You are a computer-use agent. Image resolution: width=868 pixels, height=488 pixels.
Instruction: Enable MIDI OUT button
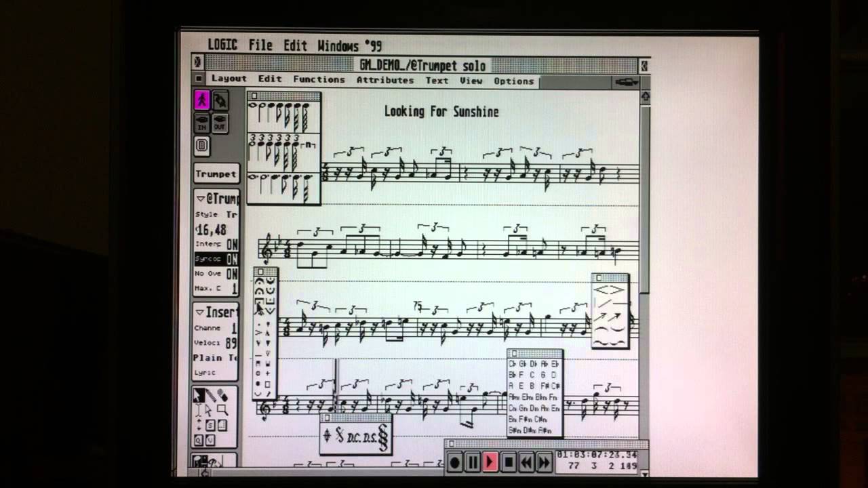(x=220, y=123)
